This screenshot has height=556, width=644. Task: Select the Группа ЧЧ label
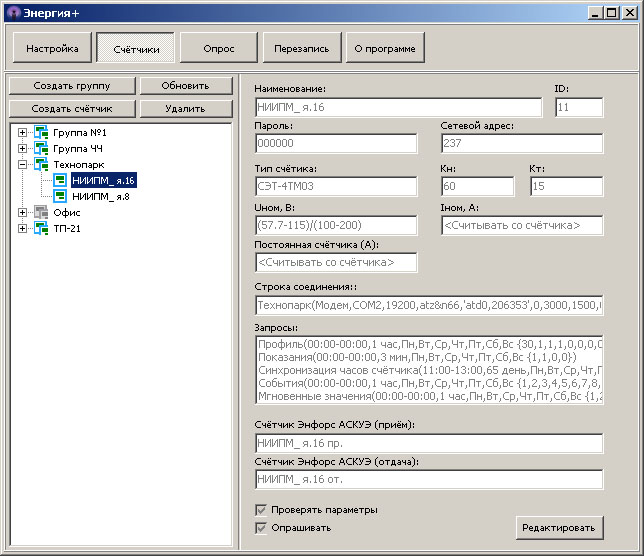pos(78,148)
